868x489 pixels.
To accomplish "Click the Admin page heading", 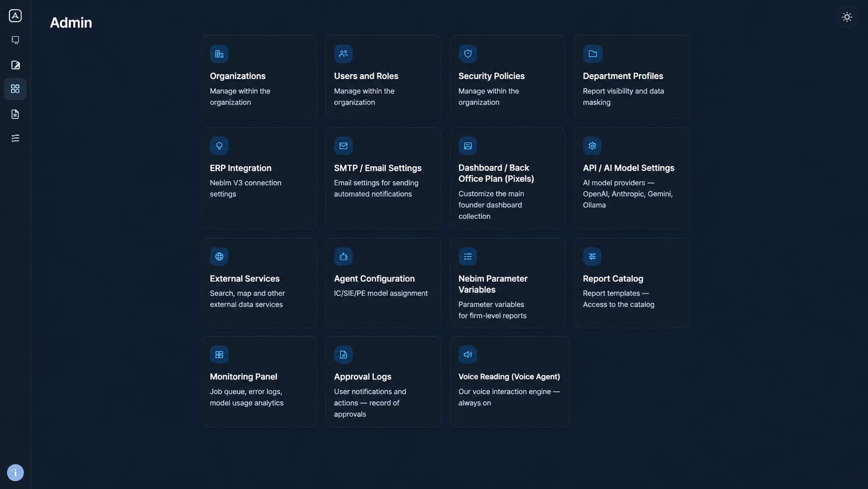I will click(71, 23).
